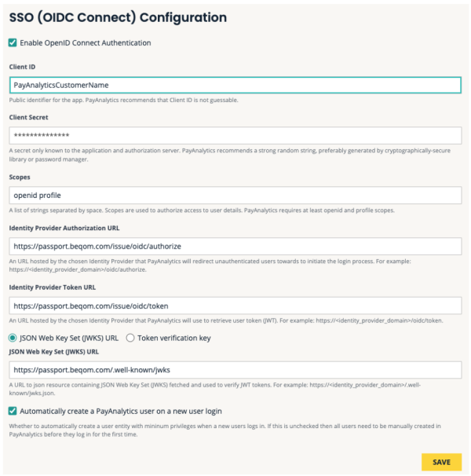Click into the Client Secret password field
This screenshot has width=471, height=476.
[x=235, y=135]
